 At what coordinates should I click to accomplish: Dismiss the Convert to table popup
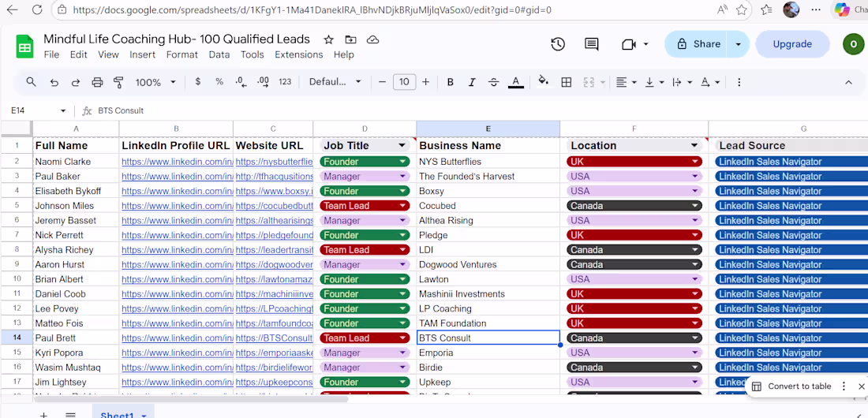coord(862,386)
